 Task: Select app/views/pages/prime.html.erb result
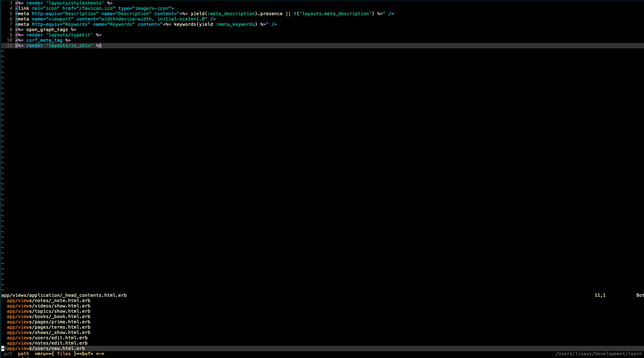click(48, 322)
